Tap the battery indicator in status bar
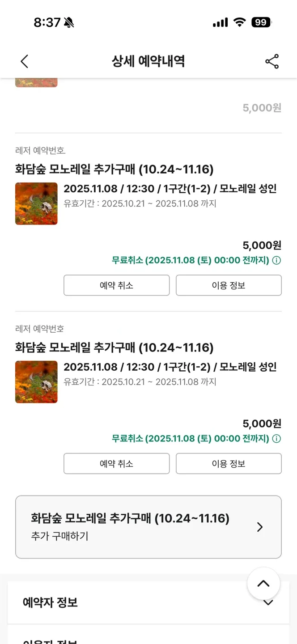The width and height of the screenshot is (297, 644). [x=261, y=22]
